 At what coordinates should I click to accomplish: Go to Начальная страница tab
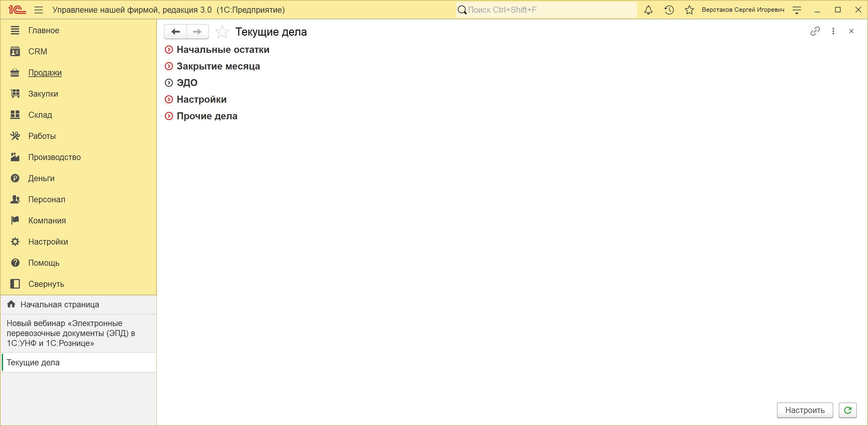coord(79,305)
